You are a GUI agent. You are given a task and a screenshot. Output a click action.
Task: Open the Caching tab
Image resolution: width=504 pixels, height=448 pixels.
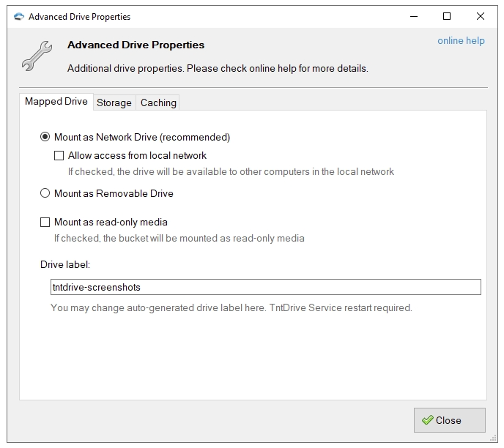158,102
